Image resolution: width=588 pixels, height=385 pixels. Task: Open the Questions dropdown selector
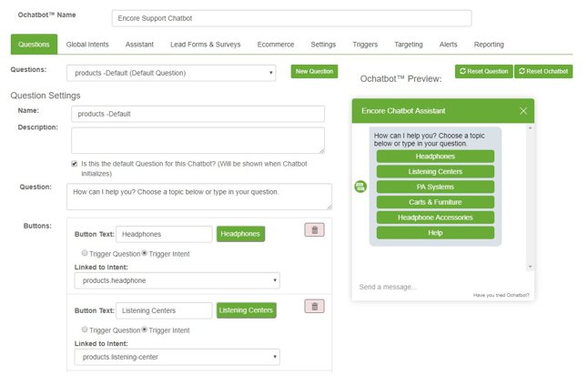pos(171,73)
